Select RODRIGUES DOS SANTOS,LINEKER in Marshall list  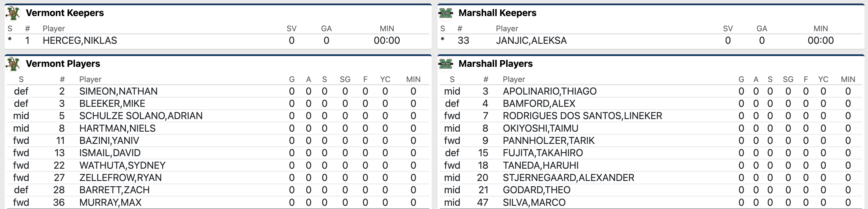pyautogui.click(x=582, y=116)
